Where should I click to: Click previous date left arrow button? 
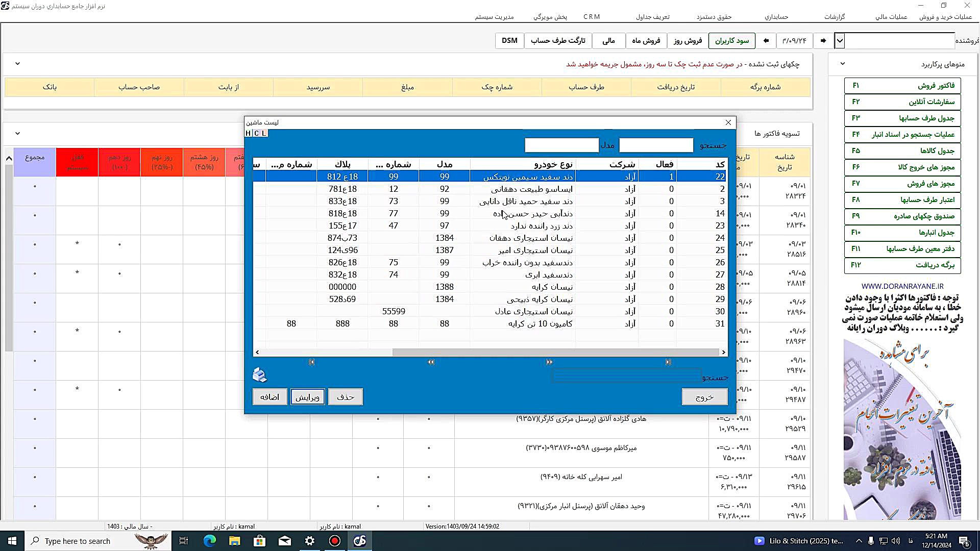766,41
